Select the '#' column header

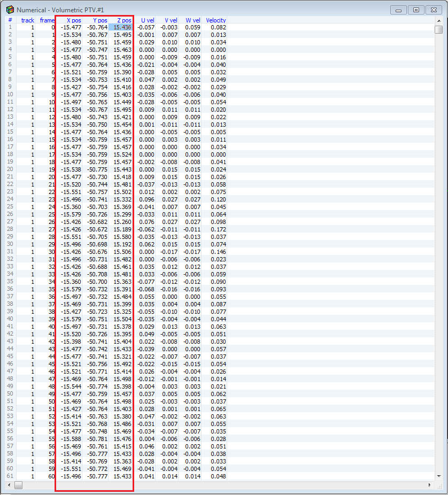10,20
